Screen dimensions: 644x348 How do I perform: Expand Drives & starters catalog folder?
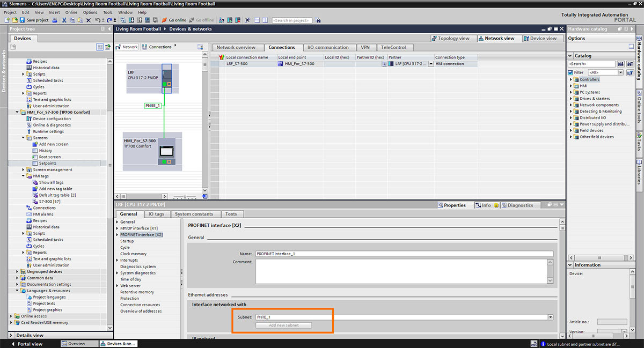click(x=571, y=99)
